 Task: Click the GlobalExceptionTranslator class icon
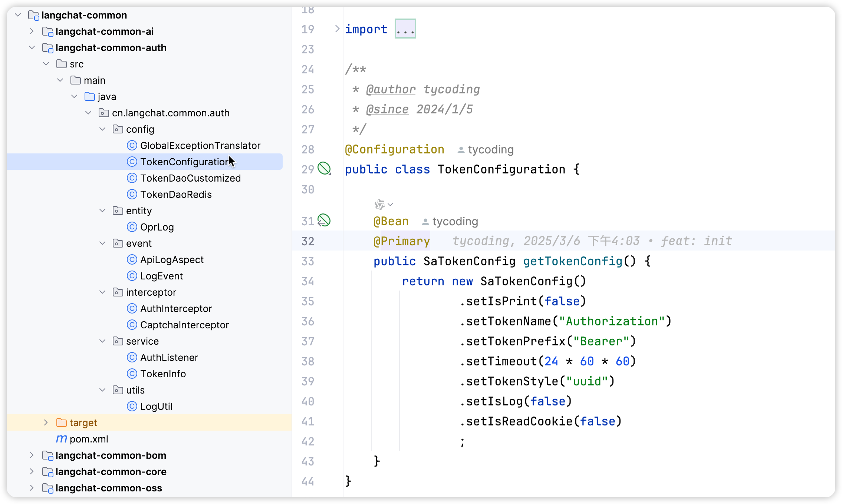[132, 145]
